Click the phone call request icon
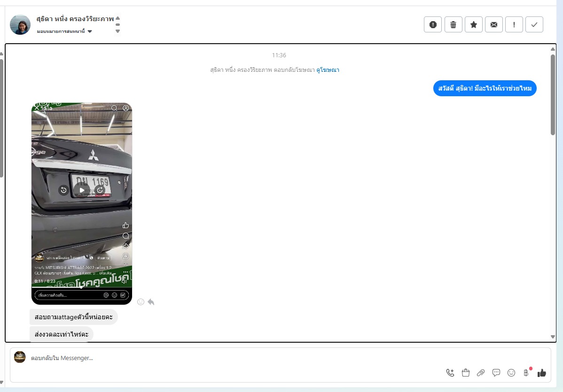 pyautogui.click(x=450, y=373)
